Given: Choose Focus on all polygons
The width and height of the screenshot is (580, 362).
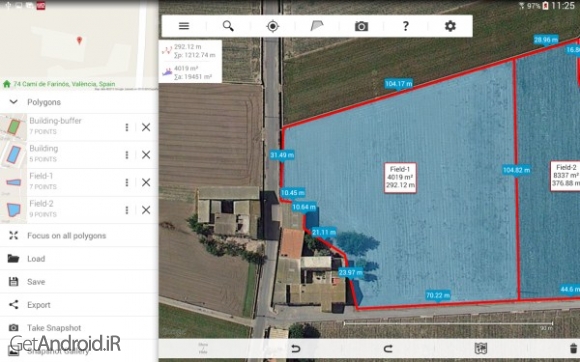Looking at the screenshot, I should coord(79,236).
